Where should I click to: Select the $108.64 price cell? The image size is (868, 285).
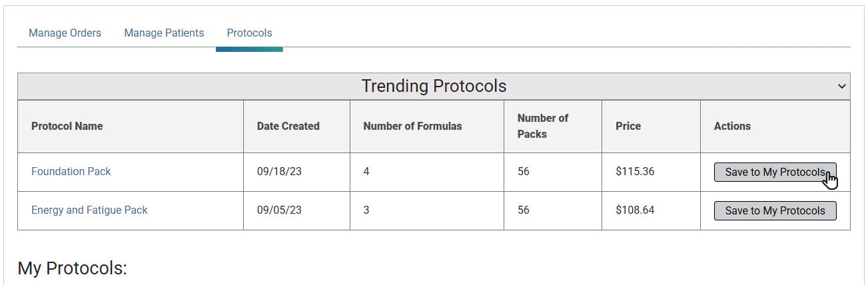[x=635, y=210]
